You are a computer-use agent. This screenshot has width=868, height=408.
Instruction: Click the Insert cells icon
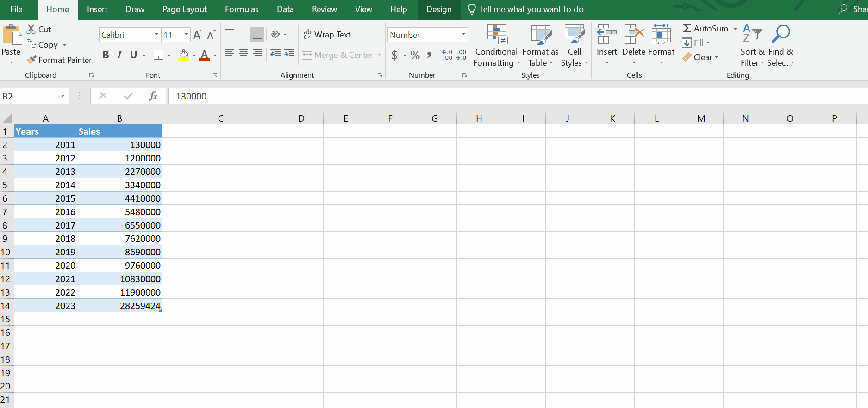(606, 34)
